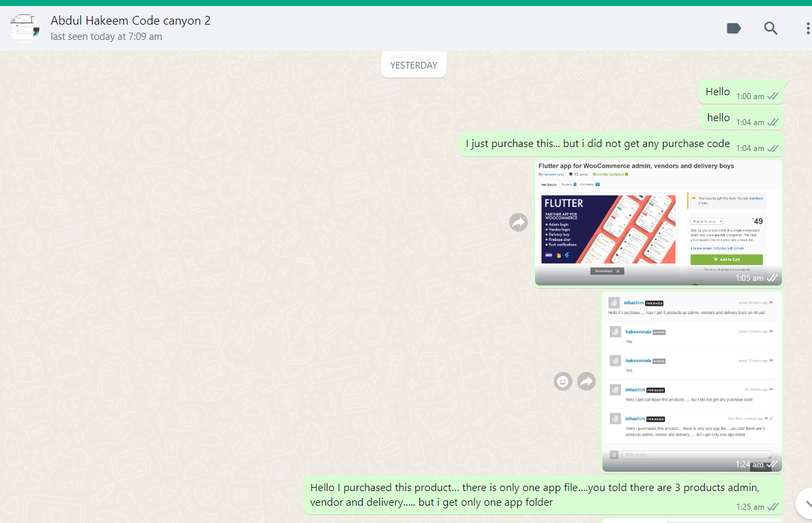Image resolution: width=812 pixels, height=523 pixels.
Task: Click the 1:05 am timestamp on Flutter image
Action: pos(749,278)
